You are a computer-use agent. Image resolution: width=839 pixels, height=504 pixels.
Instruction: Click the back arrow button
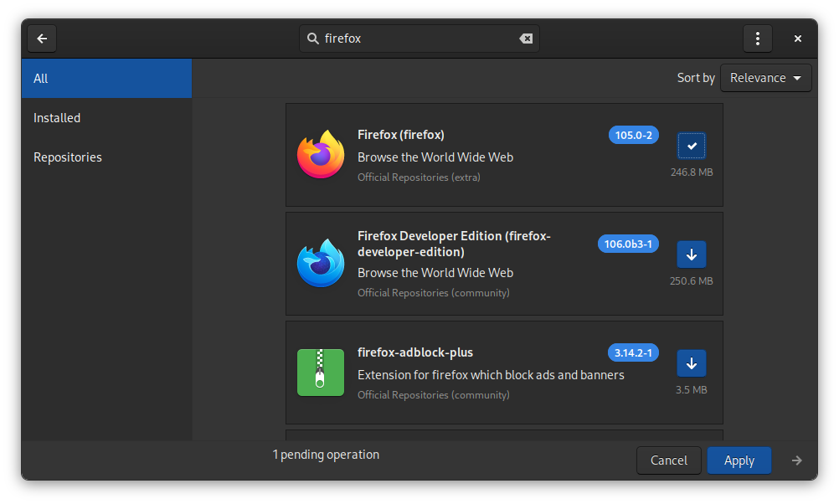point(42,38)
